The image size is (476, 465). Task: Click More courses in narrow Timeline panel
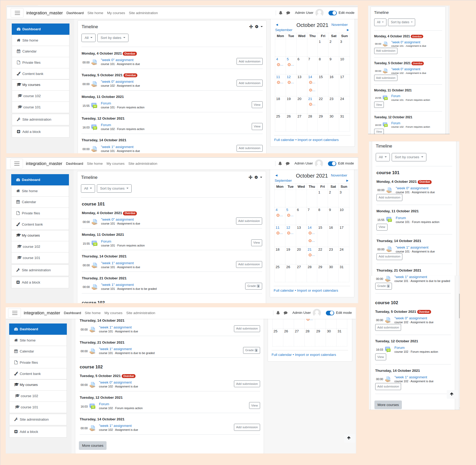[x=388, y=405]
